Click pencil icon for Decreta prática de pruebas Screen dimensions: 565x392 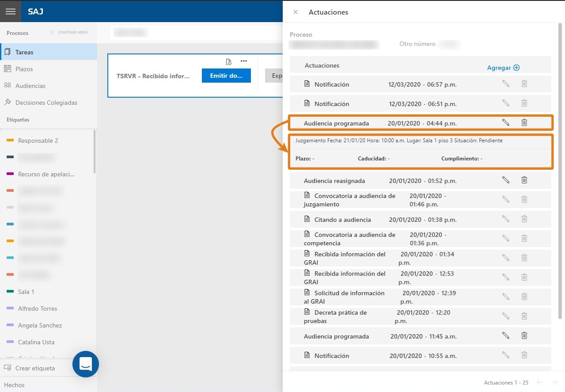tap(506, 316)
